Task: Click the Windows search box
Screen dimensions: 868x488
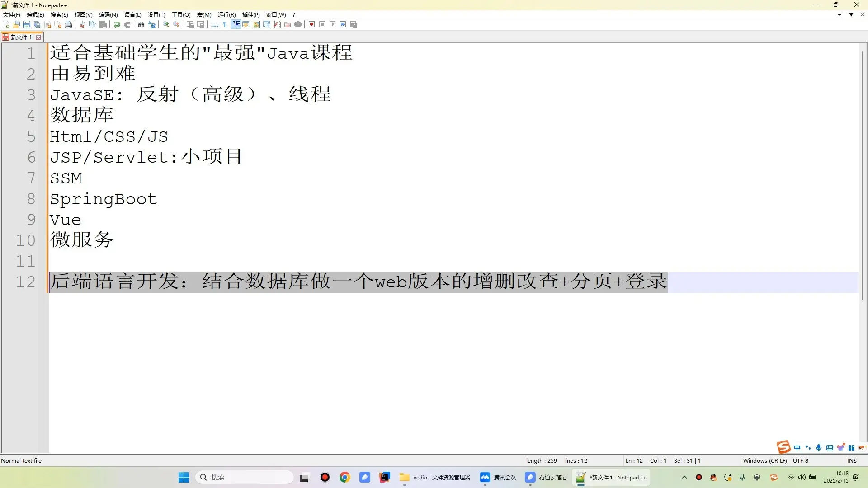Action: pyautogui.click(x=244, y=477)
